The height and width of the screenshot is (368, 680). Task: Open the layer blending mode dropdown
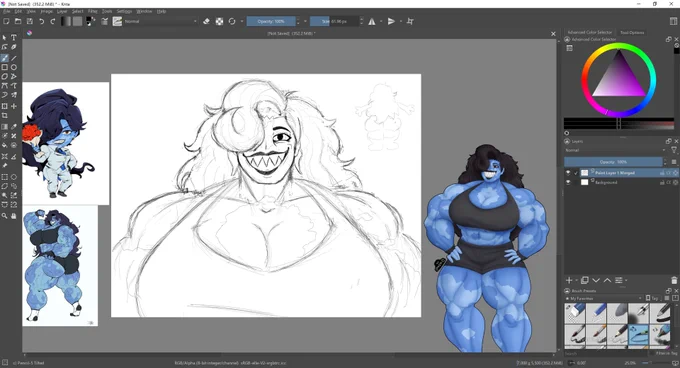(x=616, y=150)
